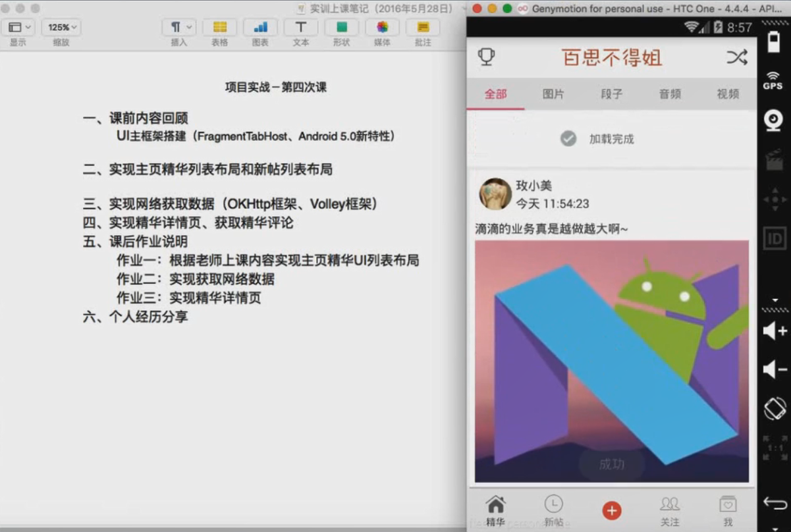This screenshot has height=532, width=791.
Task: Click the Android status bar clock 8:57
Action: coord(740,28)
